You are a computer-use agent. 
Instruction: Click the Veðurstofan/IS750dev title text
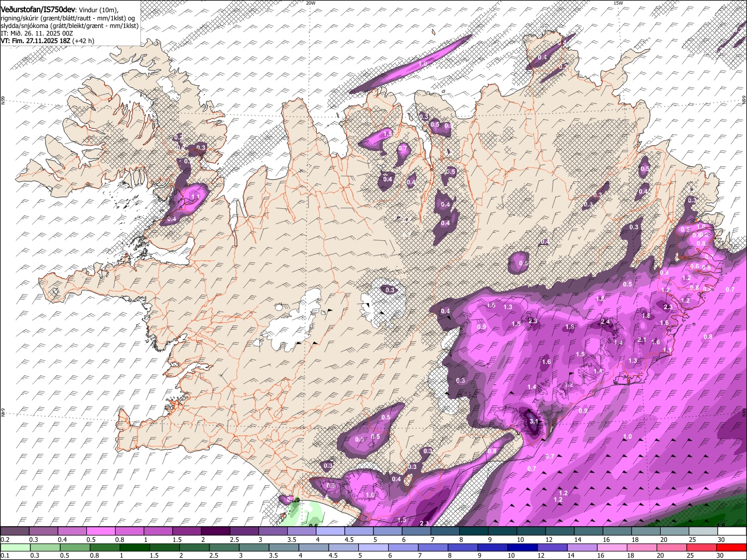pyautogui.click(x=38, y=10)
